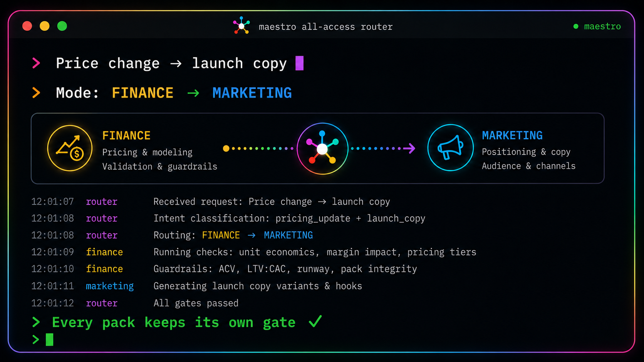This screenshot has height=362, width=644.
Task: Click the FINANCE card heading
Action: 126,136
